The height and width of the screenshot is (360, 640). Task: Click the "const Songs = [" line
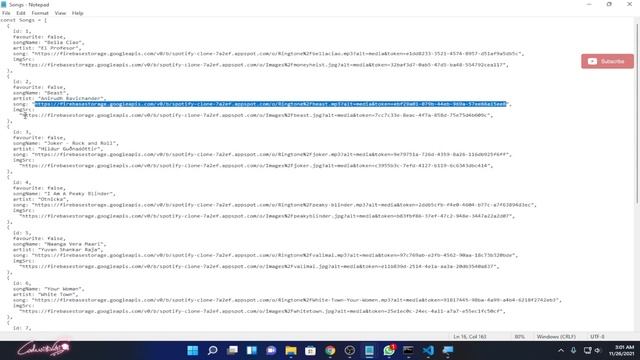pyautogui.click(x=23, y=20)
